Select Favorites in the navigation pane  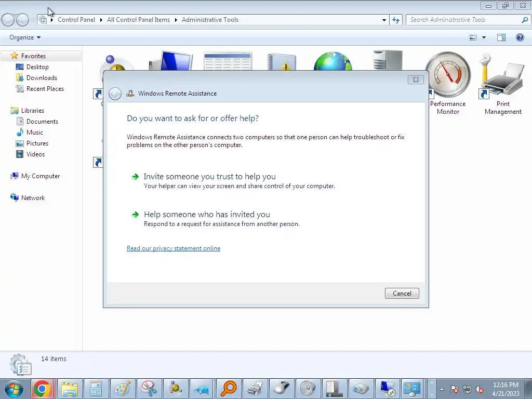[33, 56]
